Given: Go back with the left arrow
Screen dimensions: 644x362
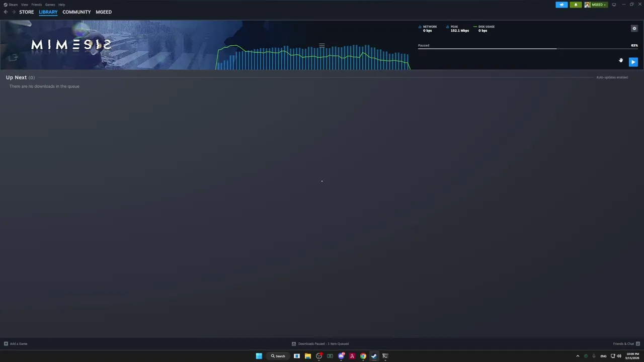Looking at the screenshot, I should click(x=6, y=12).
